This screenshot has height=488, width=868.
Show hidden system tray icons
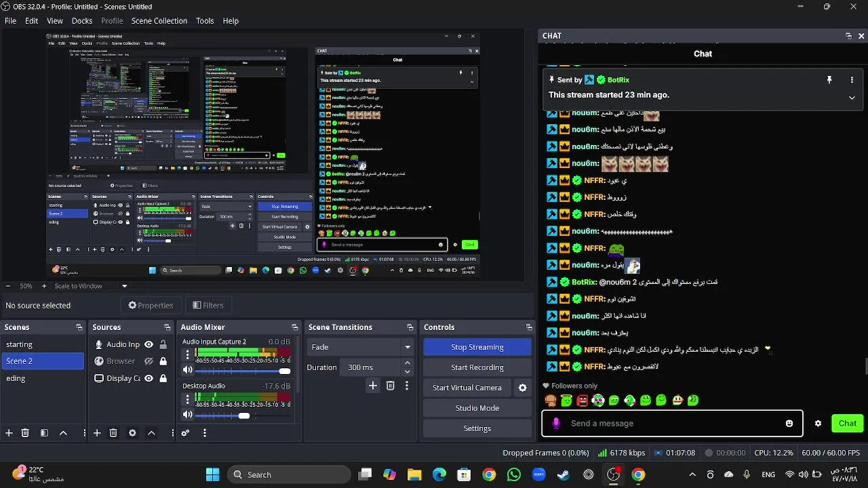pos(692,474)
